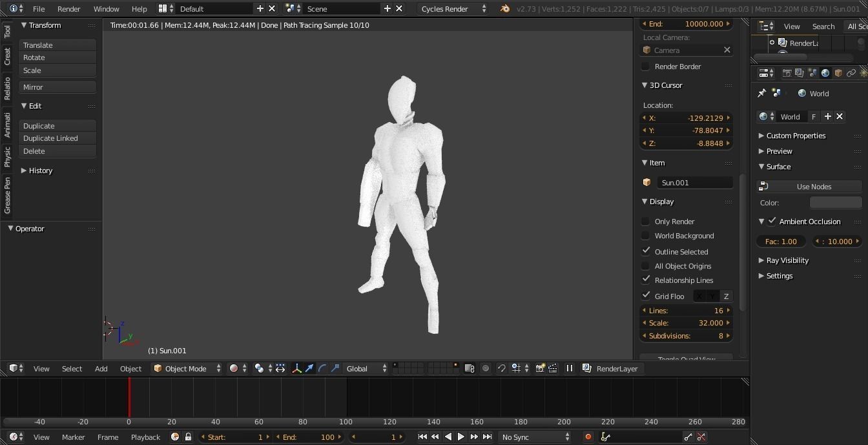The image size is (868, 445).
Task: Toggle proportional editing circle icon
Action: coord(486,368)
